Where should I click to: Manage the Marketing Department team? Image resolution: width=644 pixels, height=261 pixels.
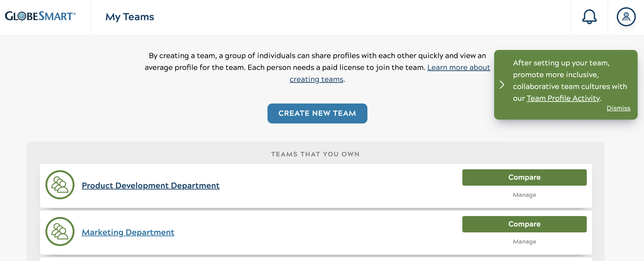point(524,241)
